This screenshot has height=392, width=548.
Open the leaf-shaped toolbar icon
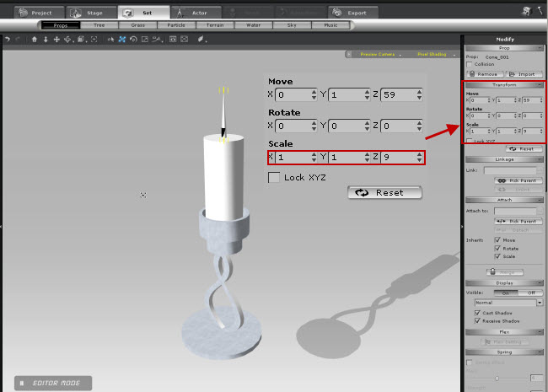[x=201, y=40]
